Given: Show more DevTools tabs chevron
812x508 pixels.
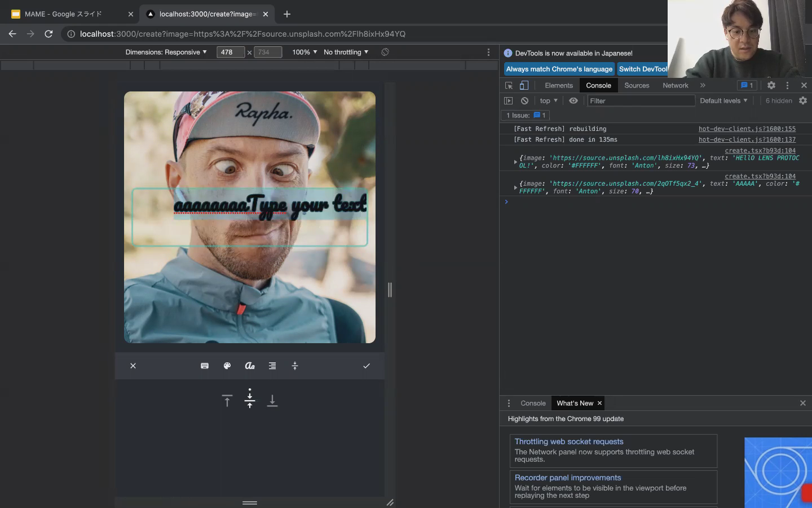Looking at the screenshot, I should pos(703,85).
